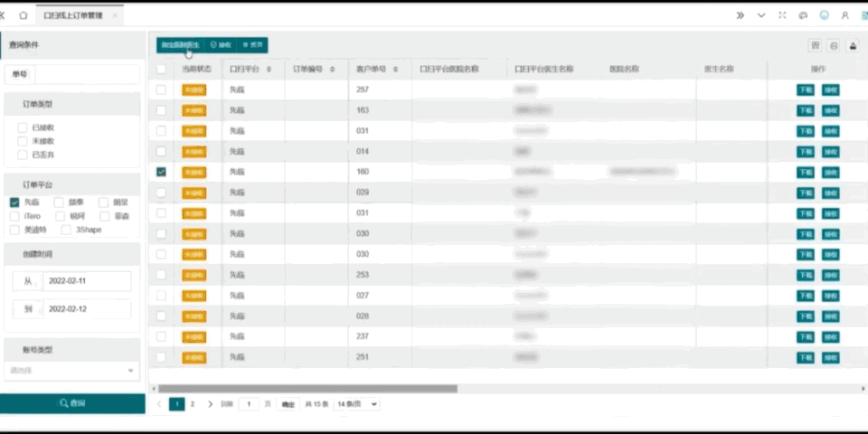Enable the iTero platform checkbox
This screenshot has width=868, height=434.
(15, 216)
